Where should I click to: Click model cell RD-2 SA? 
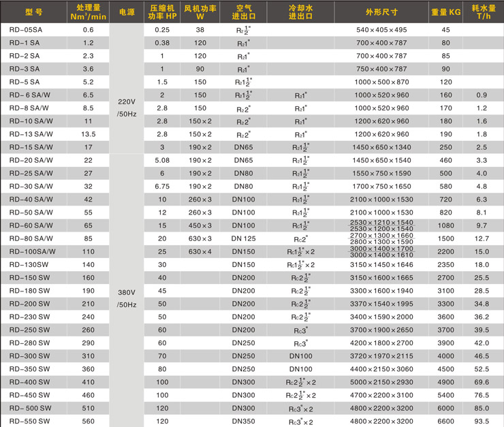tap(25, 56)
